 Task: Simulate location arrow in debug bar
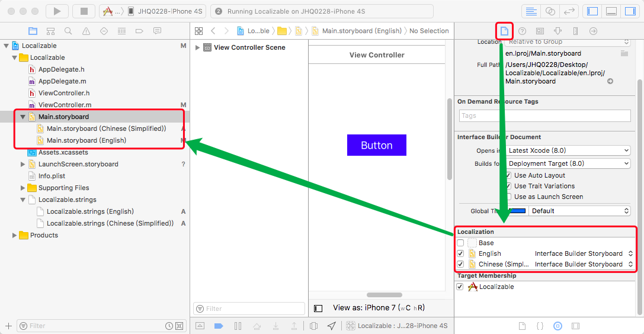[331, 326]
